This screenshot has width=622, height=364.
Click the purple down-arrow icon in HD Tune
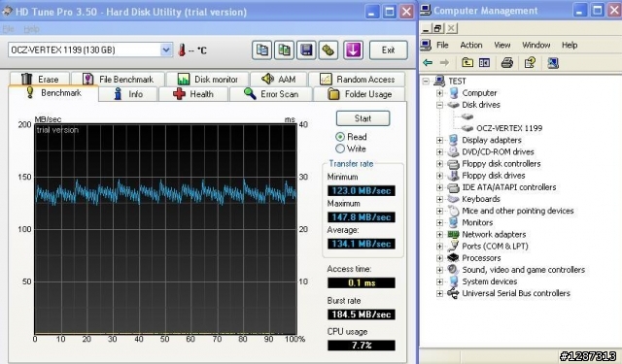point(354,50)
